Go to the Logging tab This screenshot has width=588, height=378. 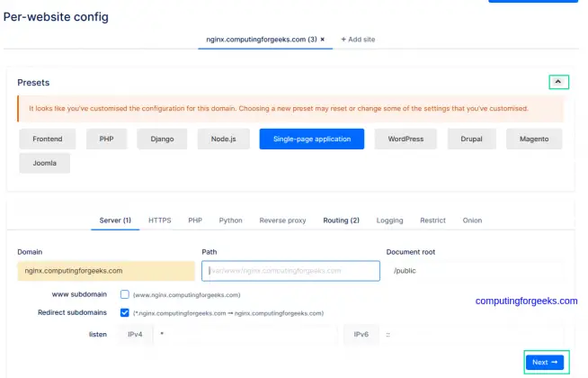389,220
